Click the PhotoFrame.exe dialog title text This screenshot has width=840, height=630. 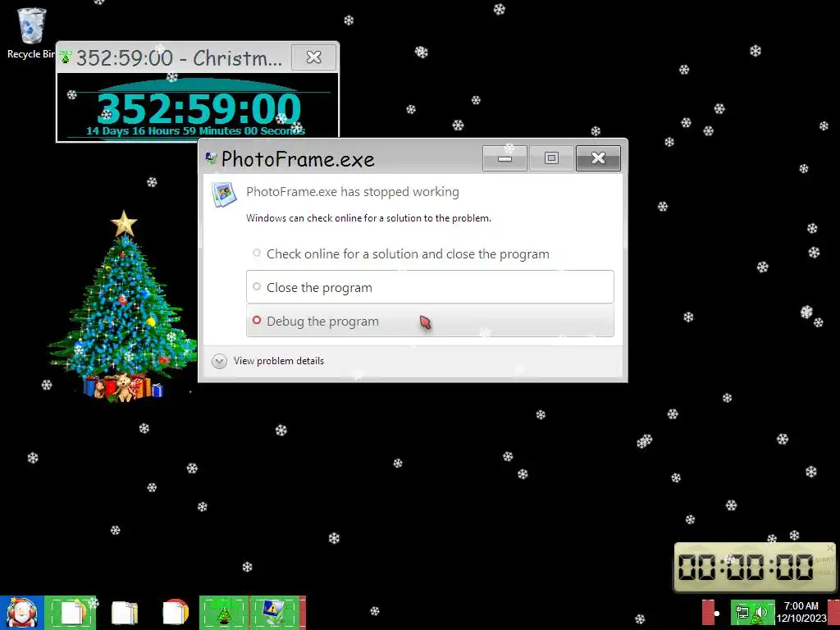click(x=298, y=159)
